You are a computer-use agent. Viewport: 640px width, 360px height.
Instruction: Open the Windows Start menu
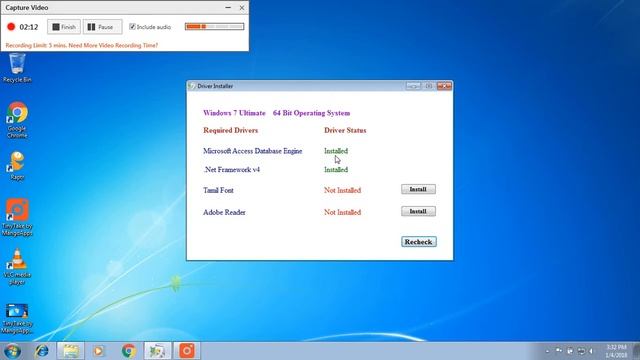(12, 351)
